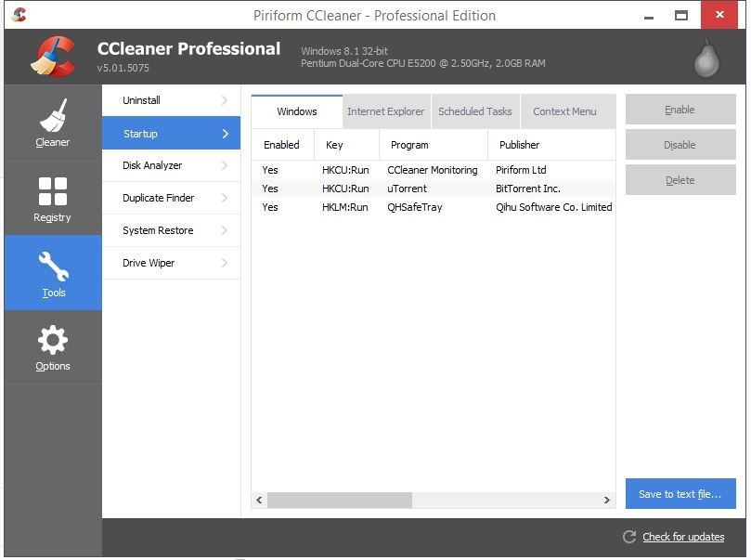
Task: Click the Piriform pear icon
Action: 706,59
